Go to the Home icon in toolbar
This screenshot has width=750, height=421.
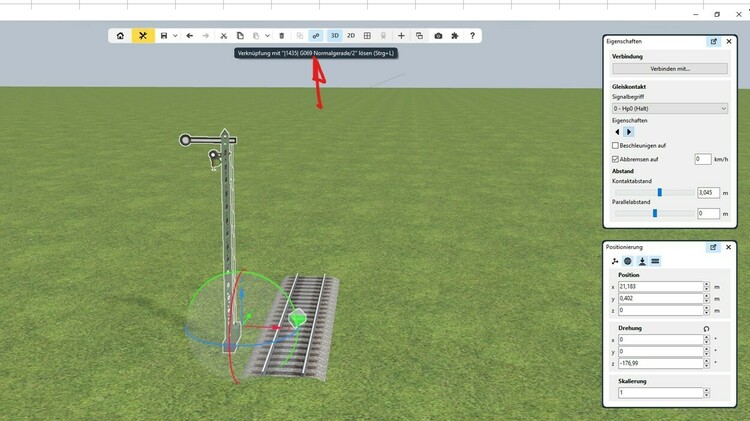coord(120,36)
